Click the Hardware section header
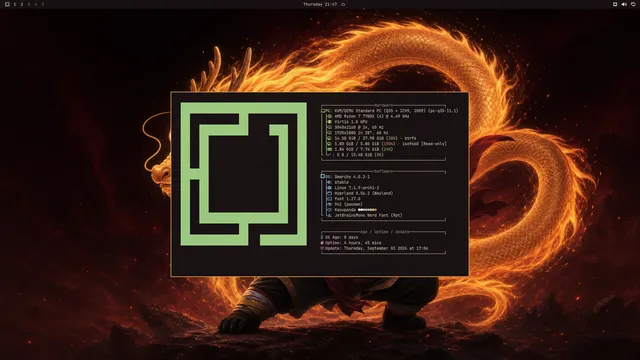Image resolution: width=640 pixels, height=360 pixels. (x=383, y=105)
